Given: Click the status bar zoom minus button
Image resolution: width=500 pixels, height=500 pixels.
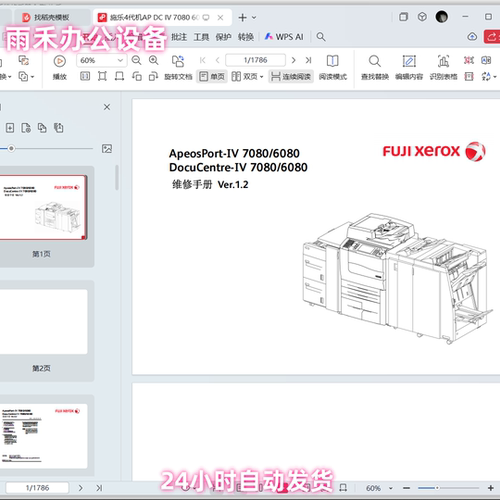Looking at the screenshot, I should (406, 488).
